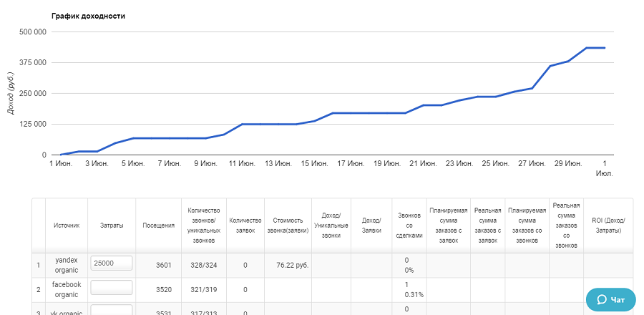Click the Стоимость звонка(заявки) header

[x=288, y=226]
